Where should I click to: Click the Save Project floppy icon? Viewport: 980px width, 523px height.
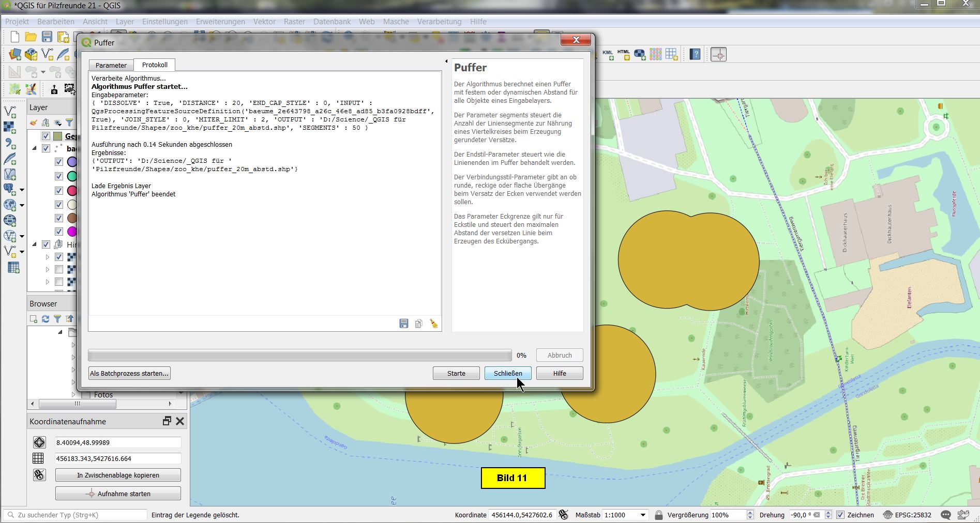click(x=47, y=37)
